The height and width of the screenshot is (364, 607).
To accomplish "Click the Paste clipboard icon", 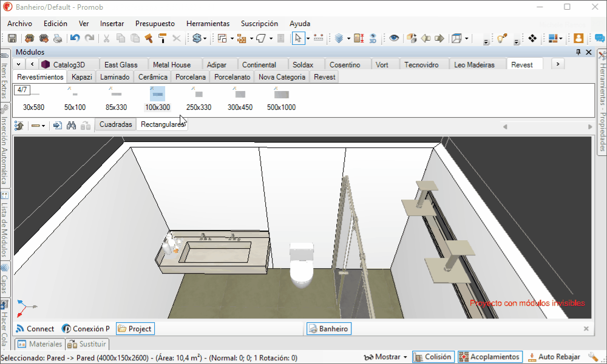I will [x=135, y=38].
